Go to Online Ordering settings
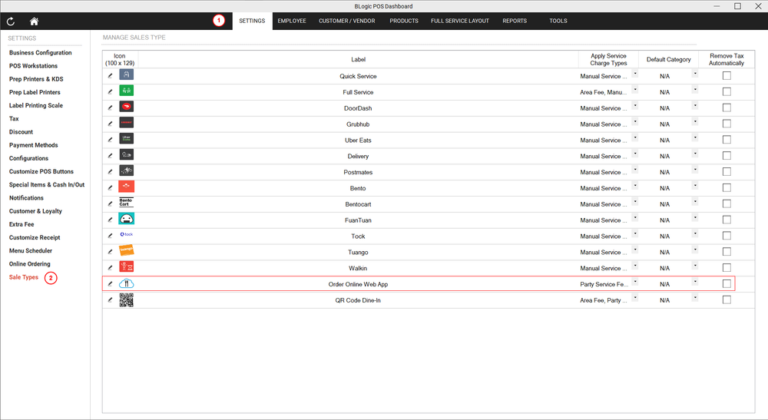Image resolution: width=768 pixels, height=420 pixels. point(29,264)
